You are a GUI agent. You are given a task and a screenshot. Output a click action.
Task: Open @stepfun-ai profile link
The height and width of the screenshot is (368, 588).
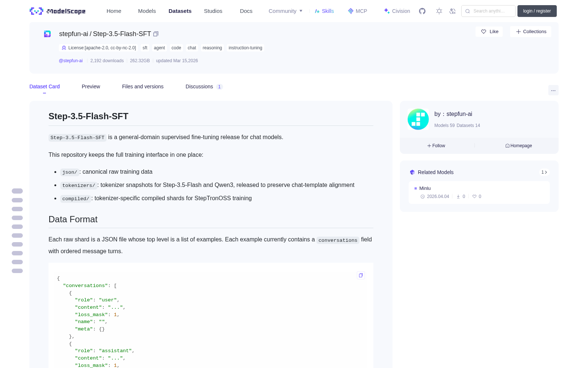click(71, 61)
